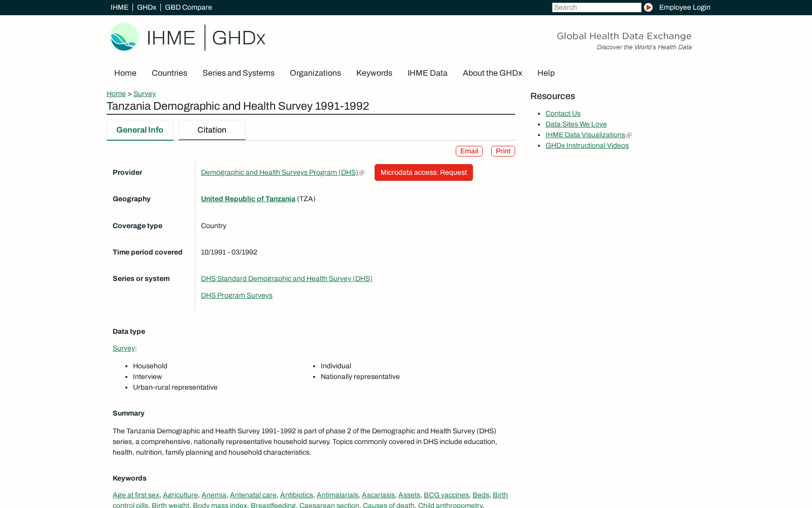This screenshot has width=812, height=508.
Task: Click the GHDx wordmark in the header
Action: (239, 38)
